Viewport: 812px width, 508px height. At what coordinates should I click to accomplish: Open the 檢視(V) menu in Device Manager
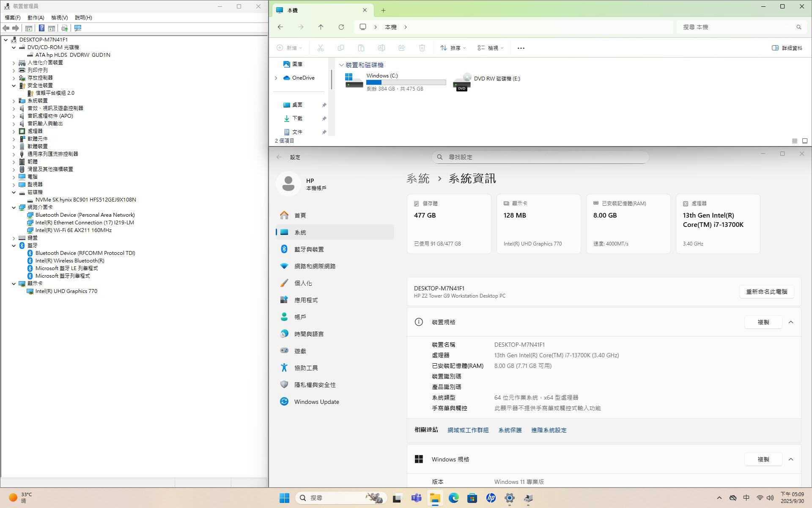(x=59, y=17)
